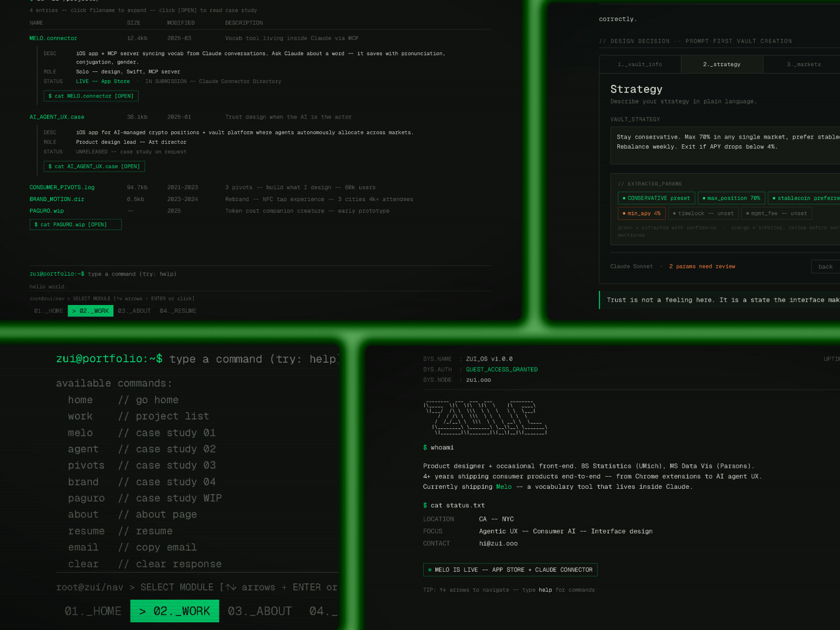
Task: Click the back button in the vault form
Action: [x=825, y=267]
